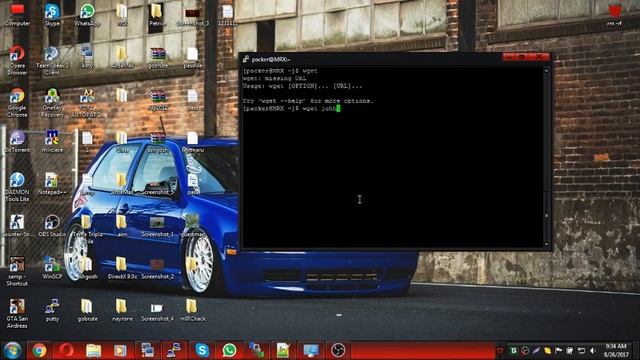The image size is (640, 360).
Task: Open WhatsApp from the taskbar
Action: click(229, 350)
